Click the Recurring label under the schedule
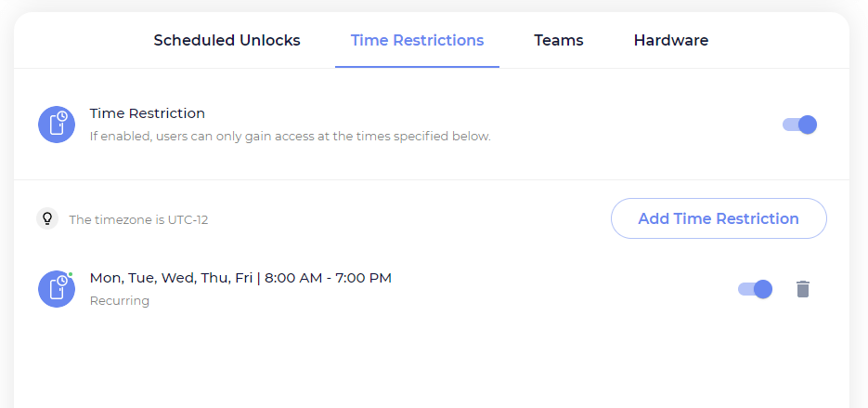Image resolution: width=868 pixels, height=408 pixels. pyautogui.click(x=120, y=301)
